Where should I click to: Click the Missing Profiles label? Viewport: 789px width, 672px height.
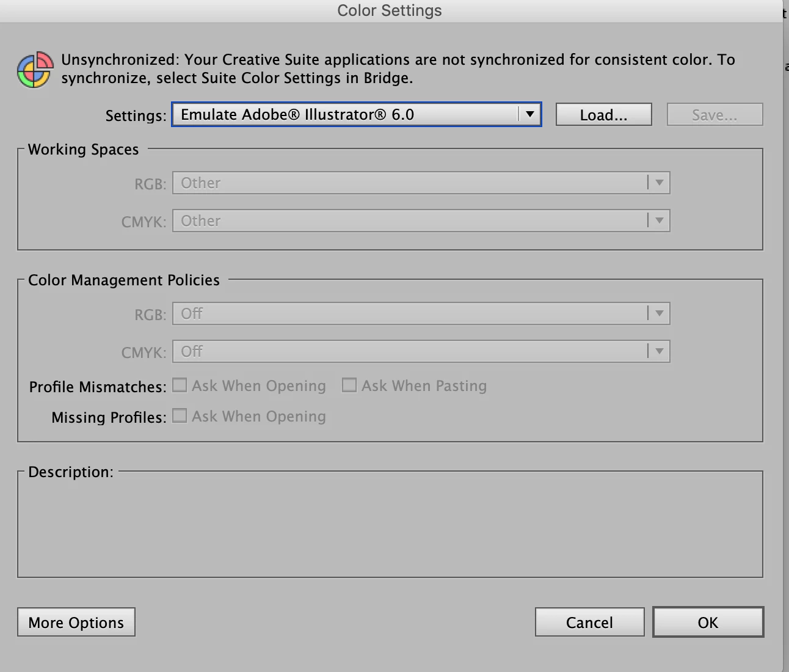click(x=109, y=417)
